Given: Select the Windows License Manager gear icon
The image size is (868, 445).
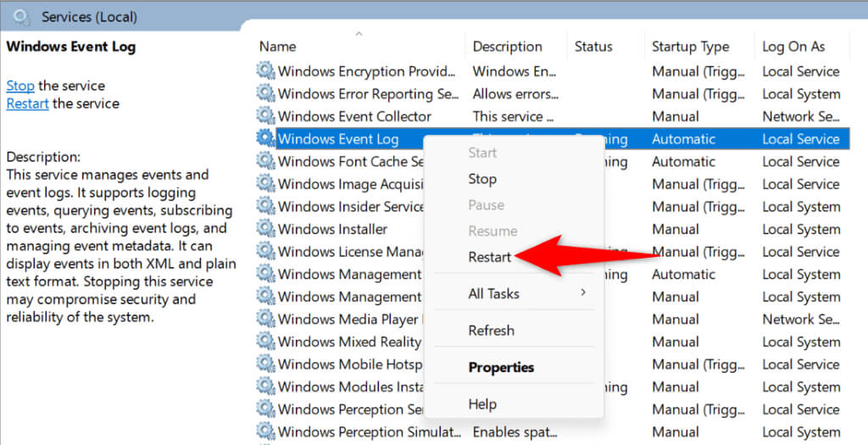Looking at the screenshot, I should [265, 251].
